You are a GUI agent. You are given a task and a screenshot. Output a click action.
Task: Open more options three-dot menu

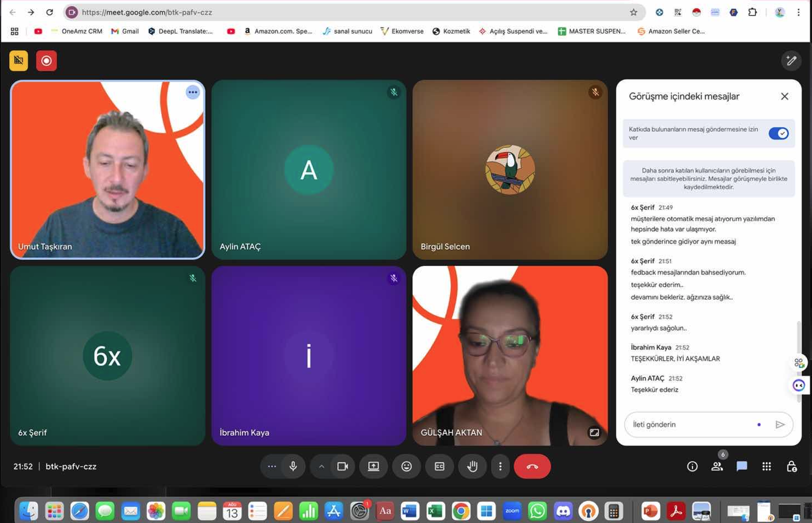500,466
